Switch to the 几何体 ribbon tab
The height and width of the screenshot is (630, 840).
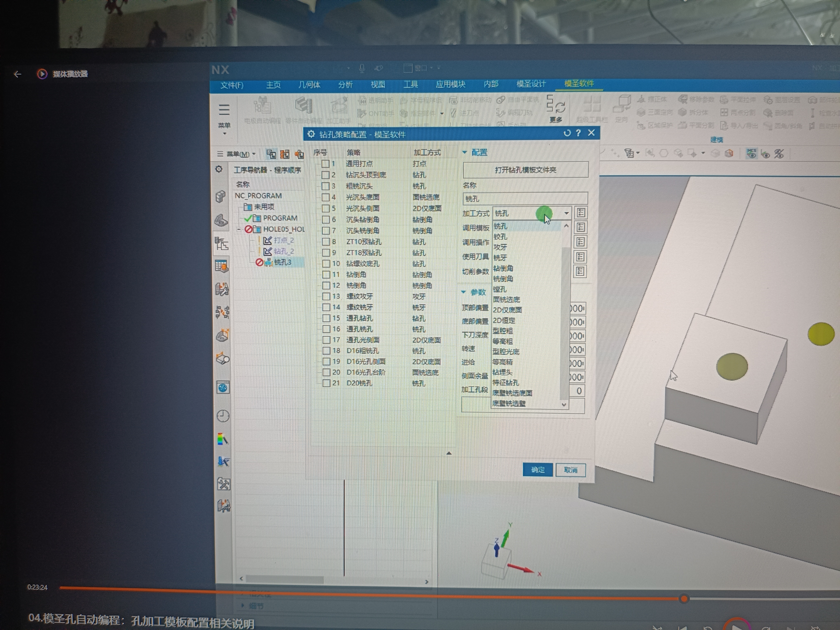click(x=309, y=85)
